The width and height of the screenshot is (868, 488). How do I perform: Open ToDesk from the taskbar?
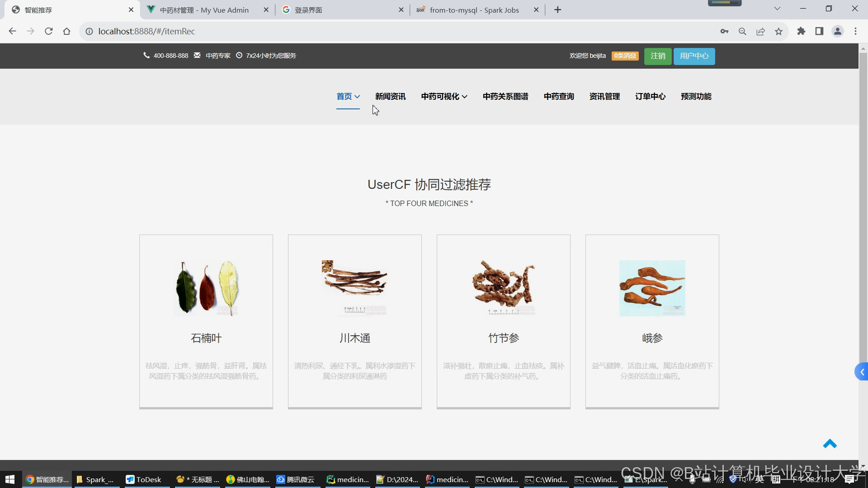pyautogui.click(x=145, y=479)
